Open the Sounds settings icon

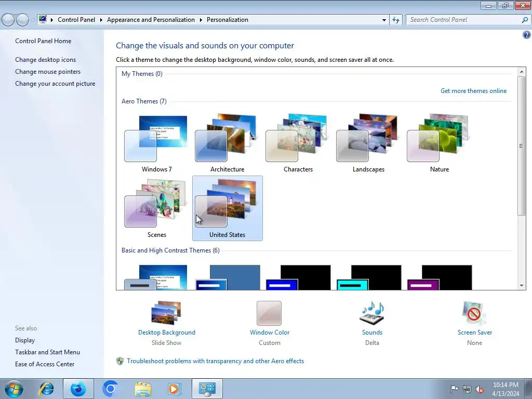(x=372, y=313)
